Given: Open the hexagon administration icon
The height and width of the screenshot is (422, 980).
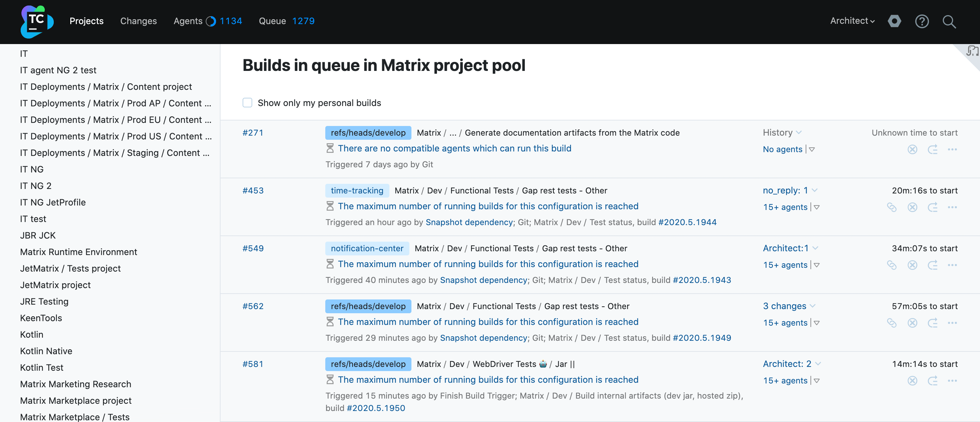Looking at the screenshot, I should (x=894, y=21).
